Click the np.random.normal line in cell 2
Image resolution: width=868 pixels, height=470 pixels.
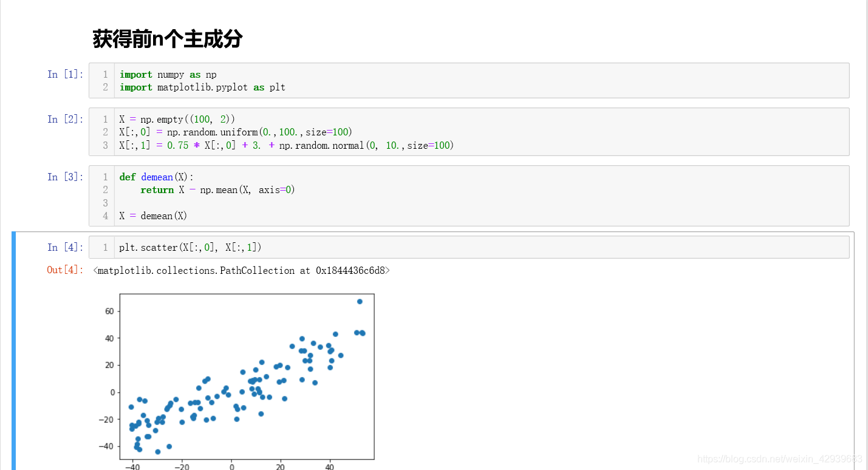287,145
